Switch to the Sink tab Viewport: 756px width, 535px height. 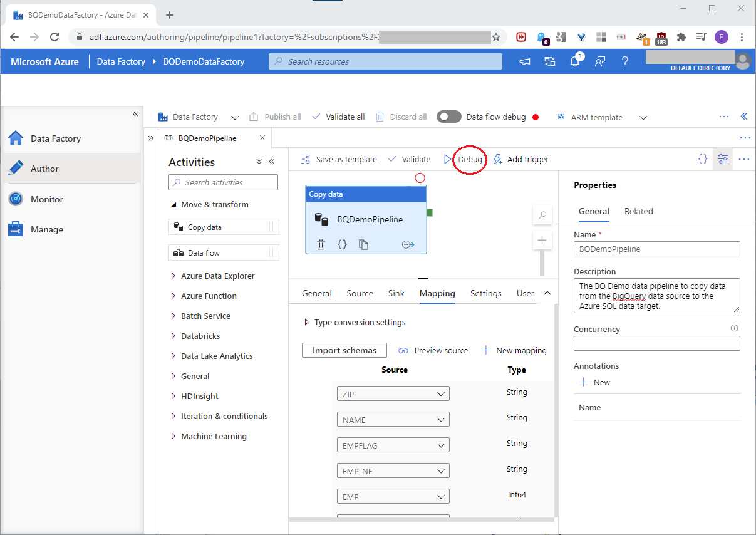[396, 293]
